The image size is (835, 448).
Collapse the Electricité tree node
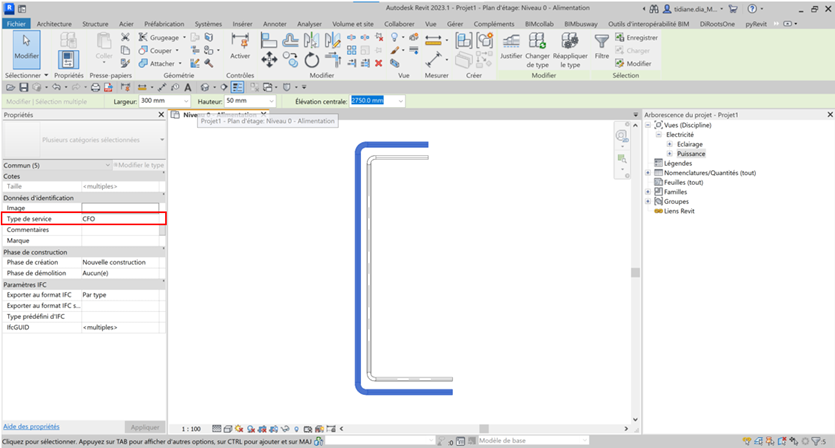(660, 135)
